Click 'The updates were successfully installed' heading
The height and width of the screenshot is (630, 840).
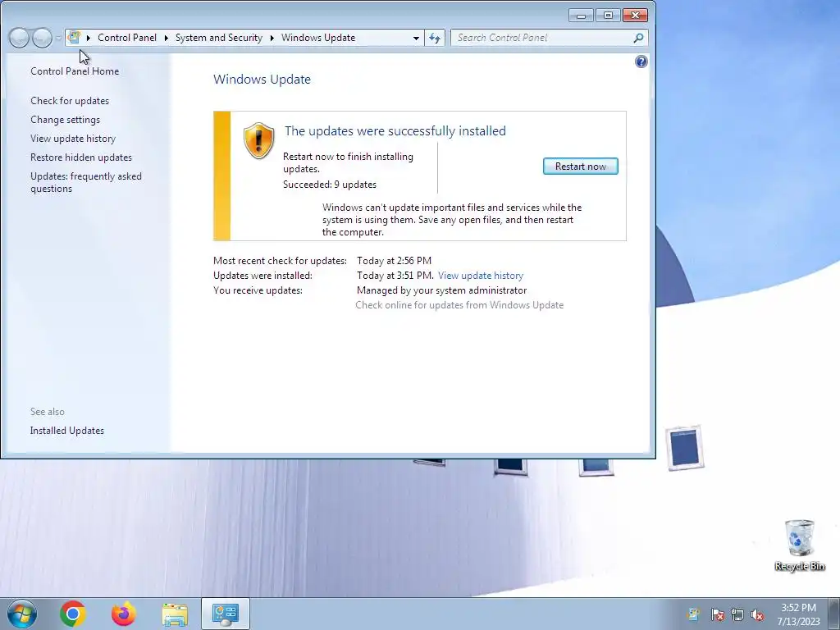pyautogui.click(x=395, y=130)
